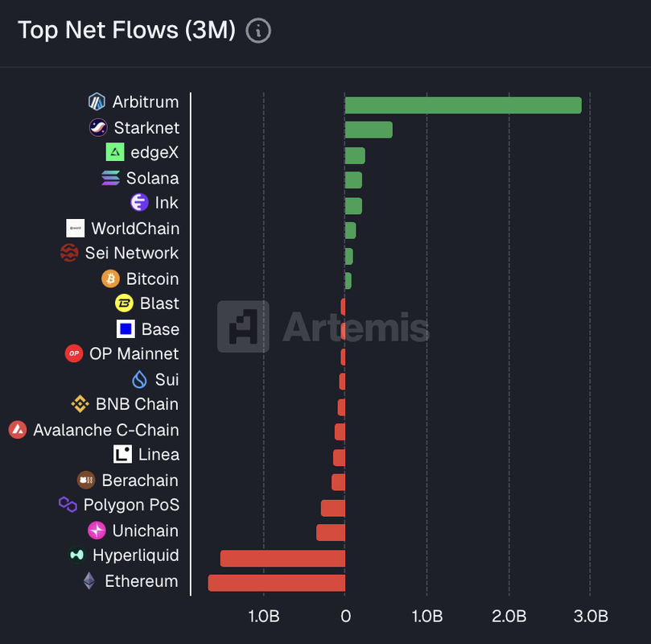This screenshot has height=644, width=651.
Task: Click the Polygon PoS chain label
Action: (131, 505)
